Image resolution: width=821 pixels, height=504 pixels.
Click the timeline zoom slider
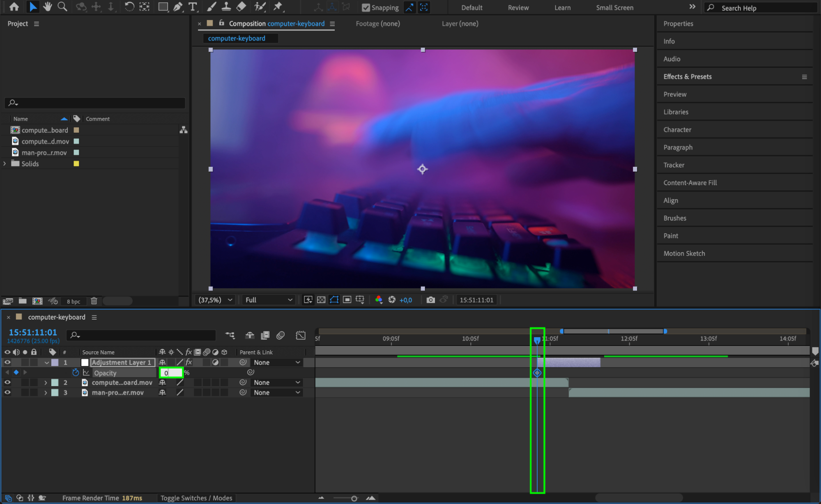(354, 498)
